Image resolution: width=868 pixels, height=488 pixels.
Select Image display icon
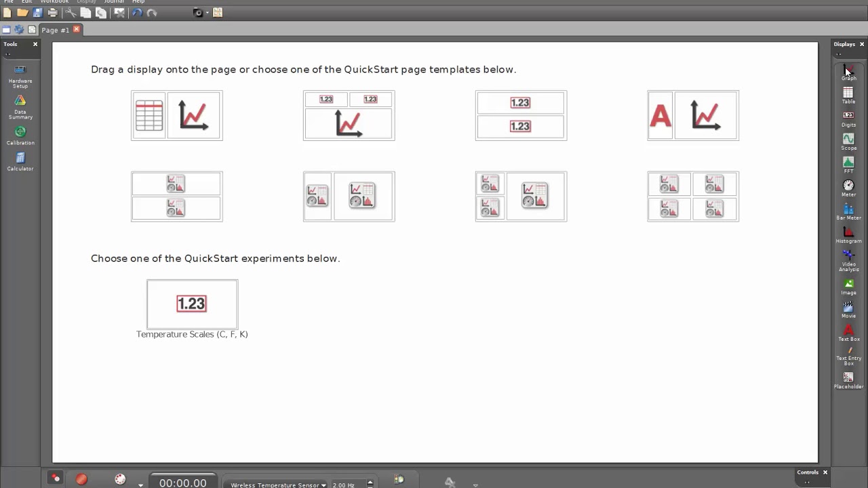click(848, 287)
